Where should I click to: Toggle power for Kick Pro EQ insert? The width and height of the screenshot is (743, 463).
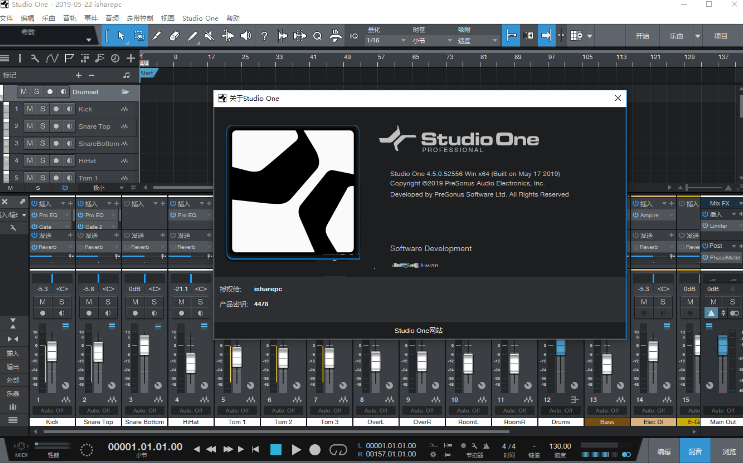(x=33, y=215)
